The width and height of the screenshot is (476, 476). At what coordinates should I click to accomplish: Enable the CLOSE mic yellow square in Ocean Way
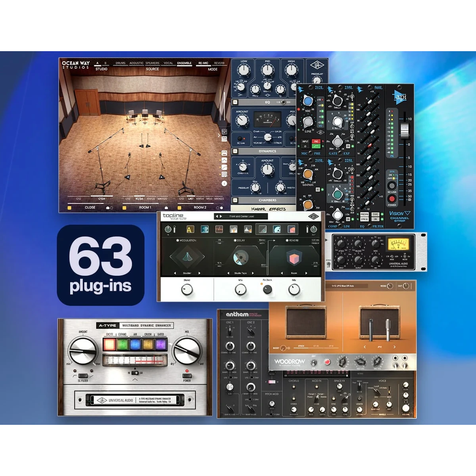[x=69, y=208]
